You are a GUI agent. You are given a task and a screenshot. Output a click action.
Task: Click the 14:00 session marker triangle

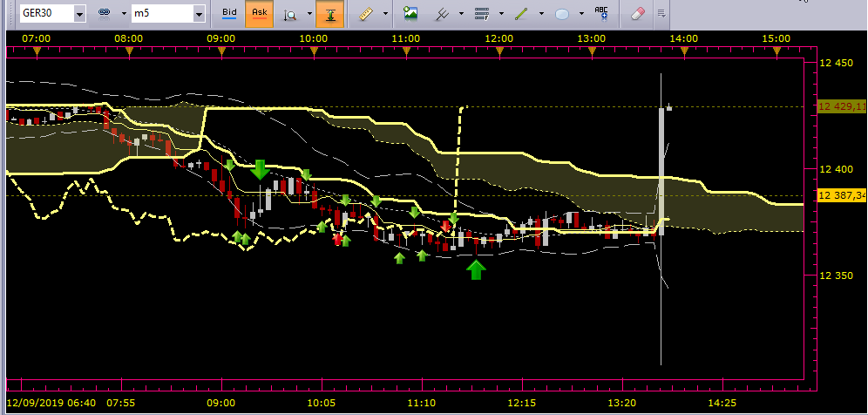point(684,51)
